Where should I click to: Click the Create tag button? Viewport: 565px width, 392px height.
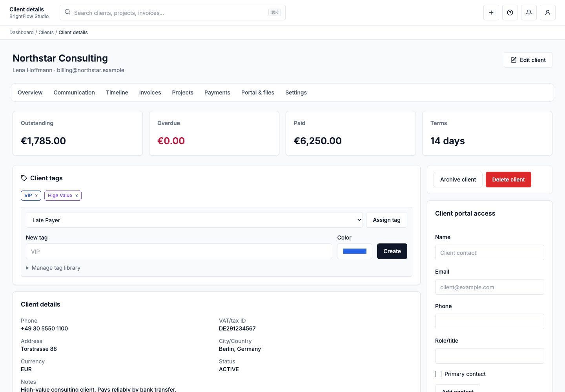392,251
